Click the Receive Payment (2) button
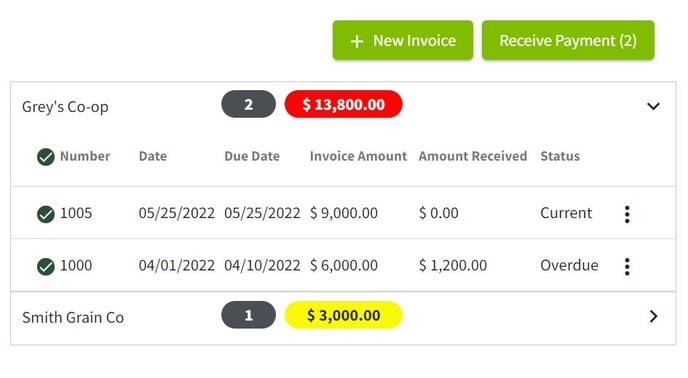This screenshot has width=688, height=378. (x=568, y=40)
